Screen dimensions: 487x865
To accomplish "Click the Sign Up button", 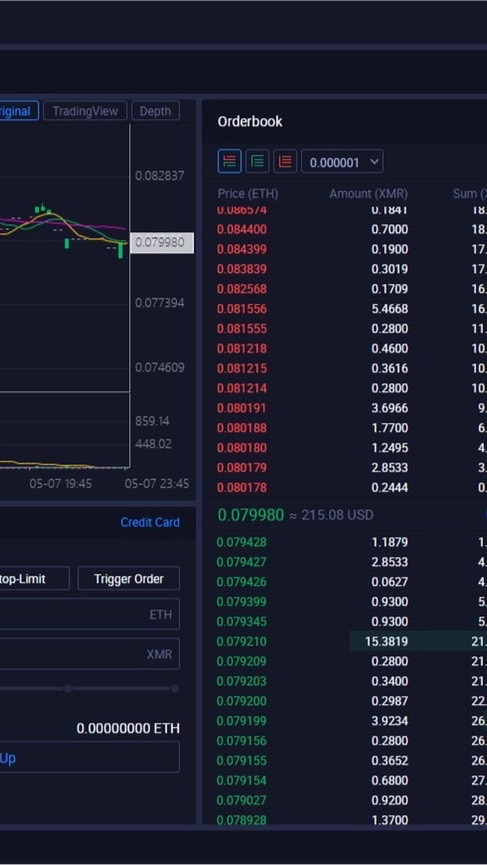I will pyautogui.click(x=89, y=757).
